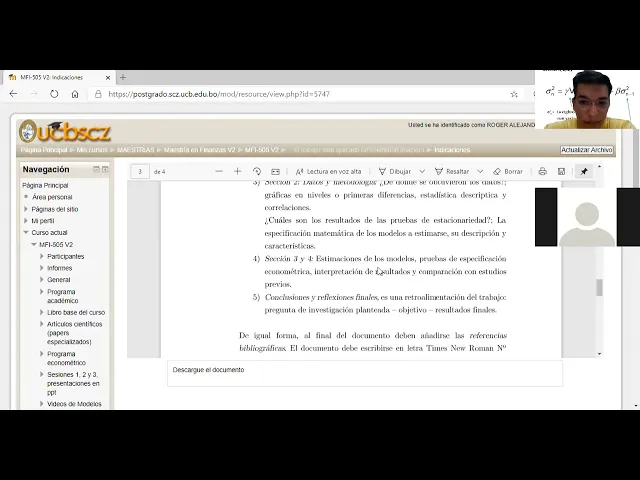640x480 pixels.
Task: Expand General tree node
Action: (x=42, y=280)
